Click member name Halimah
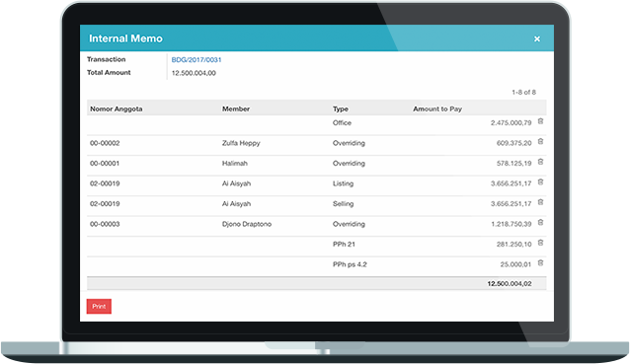 click(x=235, y=164)
